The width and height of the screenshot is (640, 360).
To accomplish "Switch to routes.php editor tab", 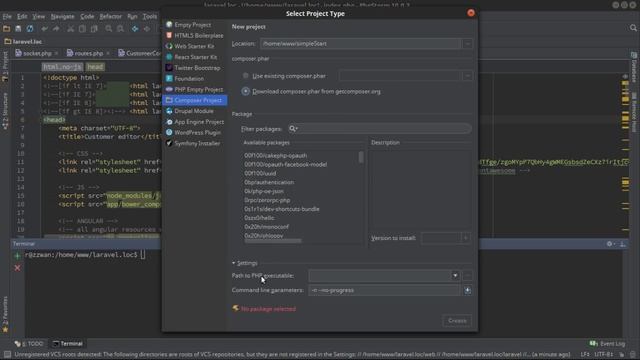I will coord(88,53).
